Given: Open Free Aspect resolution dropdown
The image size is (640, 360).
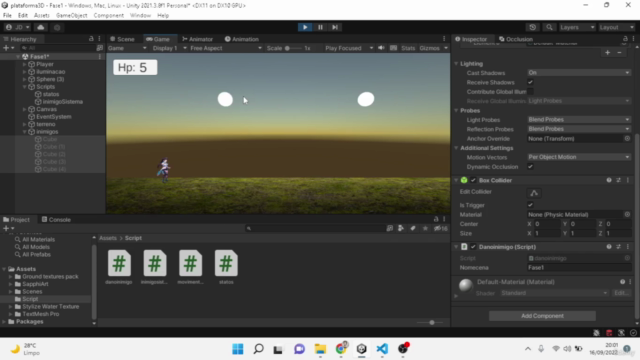Looking at the screenshot, I should tap(226, 48).
